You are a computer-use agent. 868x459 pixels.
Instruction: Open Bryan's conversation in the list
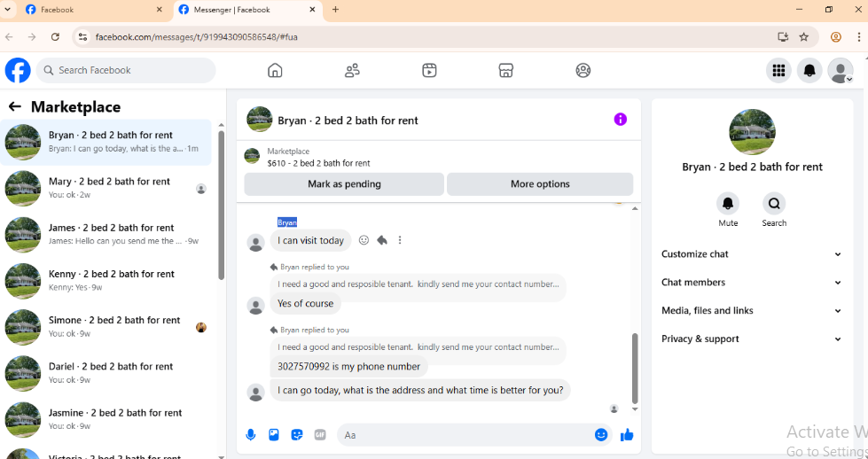[x=106, y=142]
